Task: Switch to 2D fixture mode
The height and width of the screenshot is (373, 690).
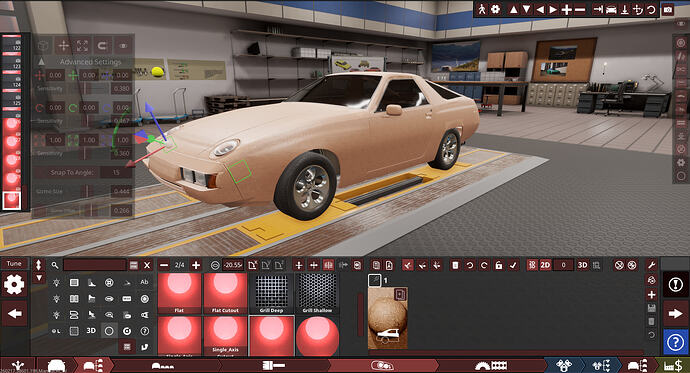Action: pos(545,265)
